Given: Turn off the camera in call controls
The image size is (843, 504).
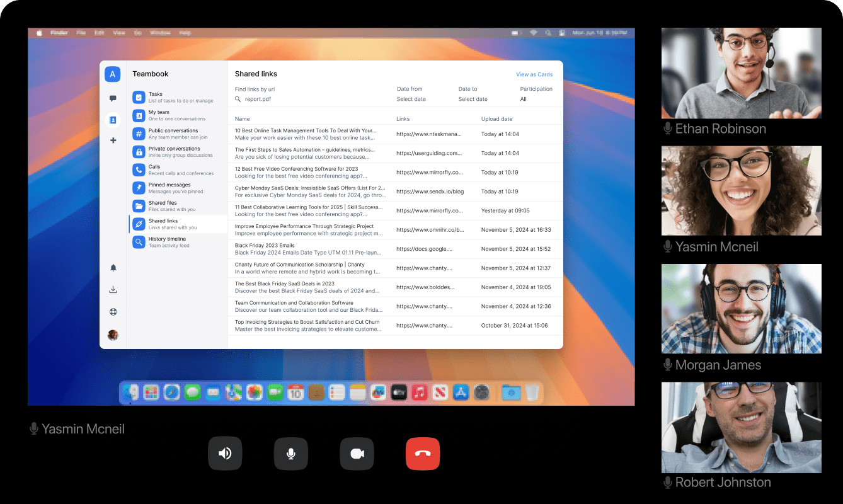Looking at the screenshot, I should [x=357, y=454].
